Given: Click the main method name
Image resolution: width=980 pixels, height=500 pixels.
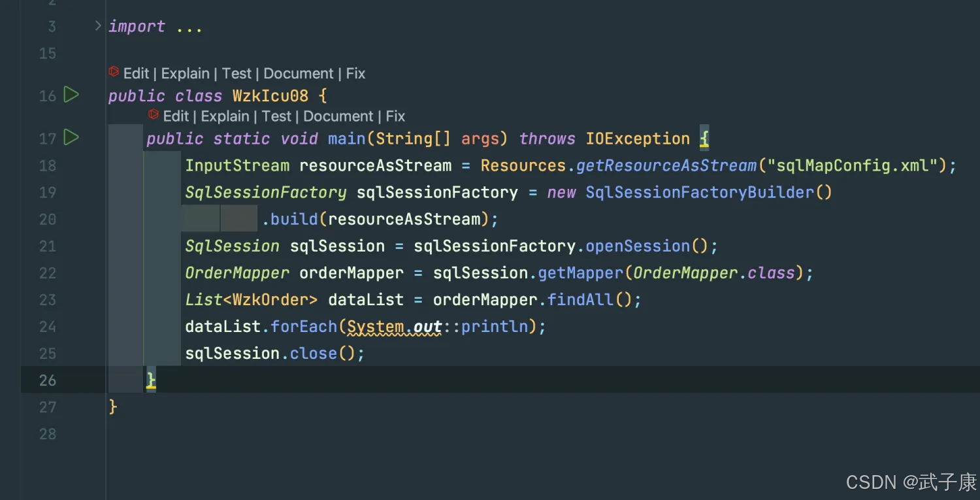Looking at the screenshot, I should (347, 139).
